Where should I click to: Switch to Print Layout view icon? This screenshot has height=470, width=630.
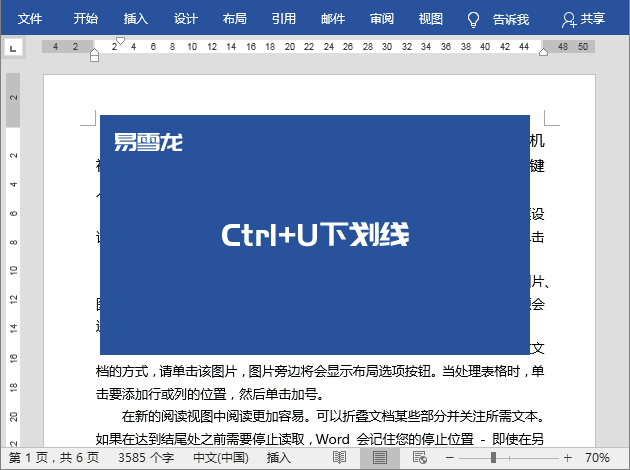pos(380,457)
